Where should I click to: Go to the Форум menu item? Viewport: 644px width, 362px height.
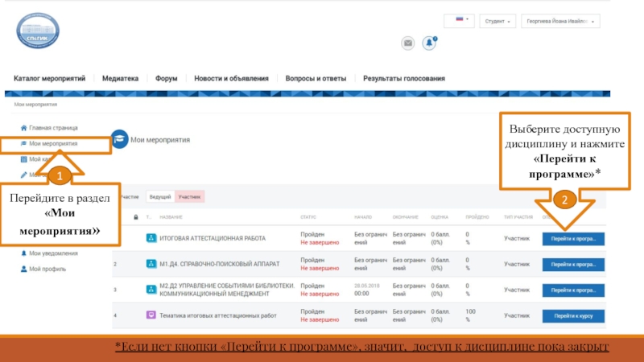166,79
